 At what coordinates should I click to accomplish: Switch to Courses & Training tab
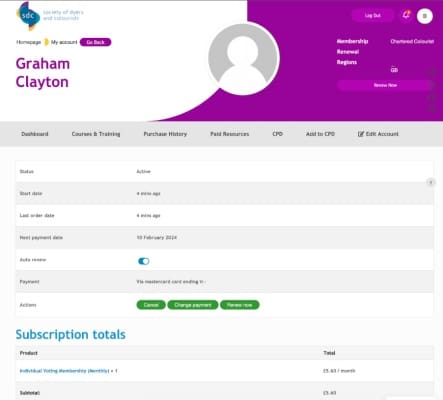(x=96, y=134)
